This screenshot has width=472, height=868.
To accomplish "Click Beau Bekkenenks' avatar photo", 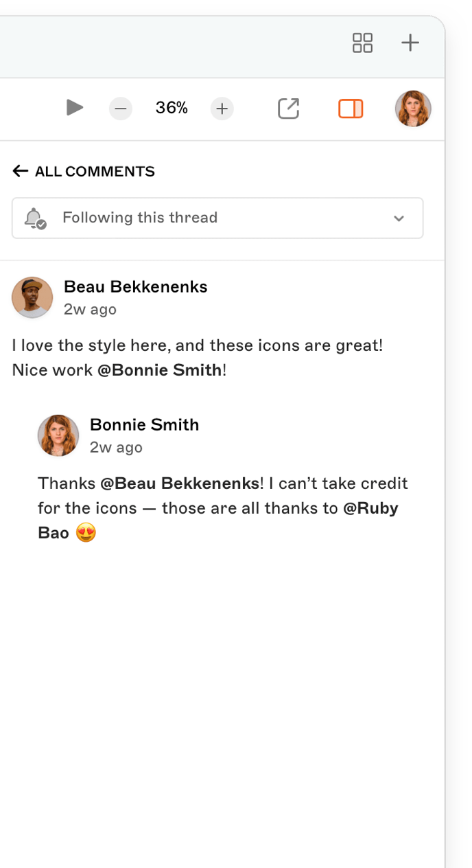I will pos(32,297).
